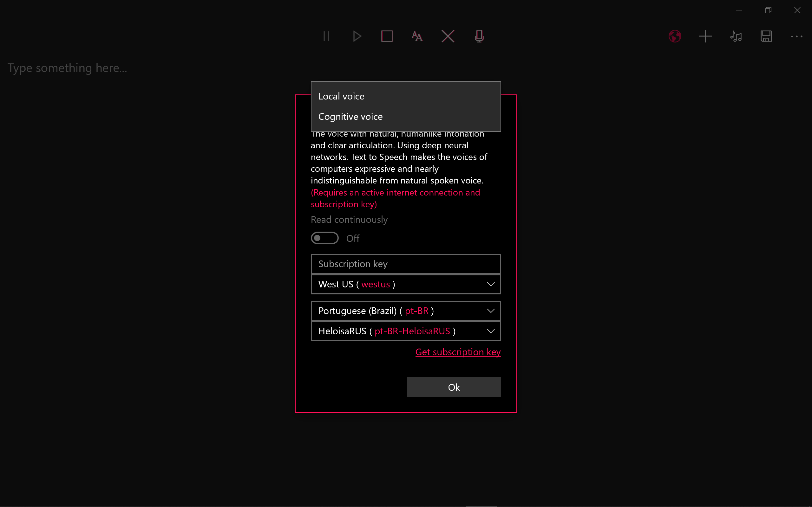Open the Portuguese (Brazil) language dropdown
The width and height of the screenshot is (812, 507).
[406, 311]
